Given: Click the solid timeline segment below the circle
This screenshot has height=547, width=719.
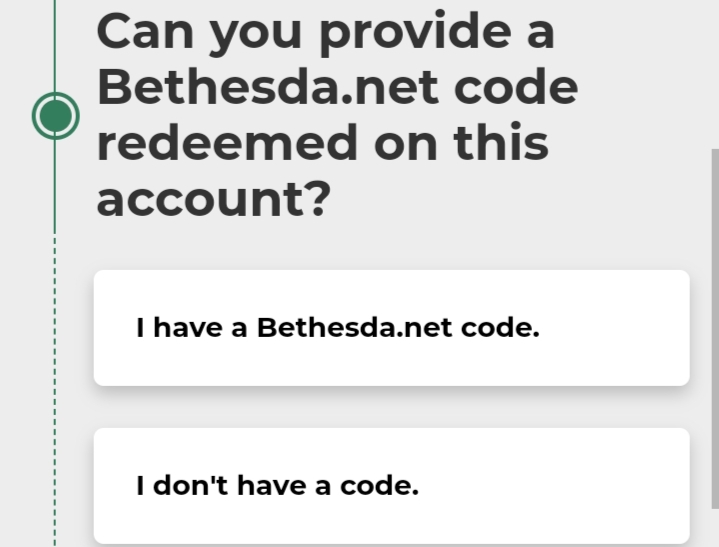Looking at the screenshot, I should pos(55,187).
